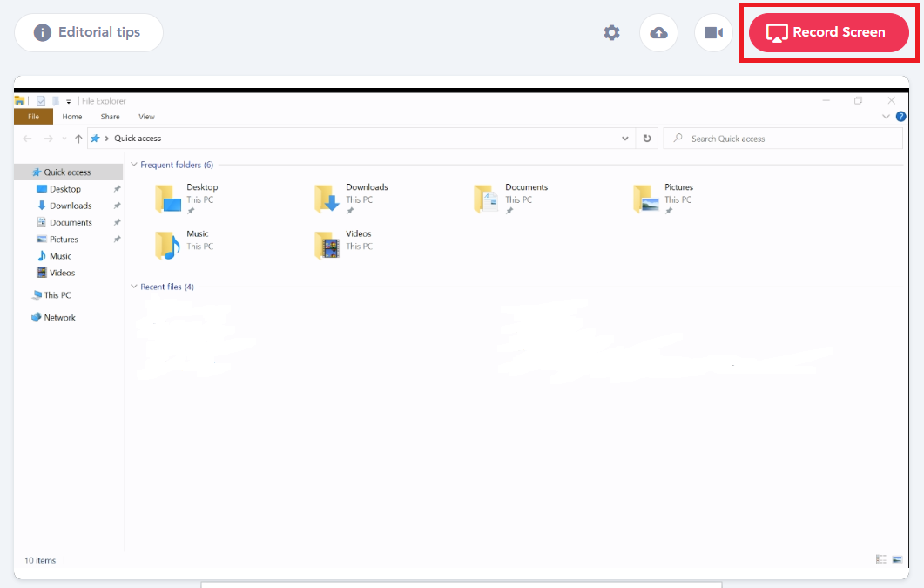
Task: Click the Properties quick access toolbar icon
Action: [41, 101]
